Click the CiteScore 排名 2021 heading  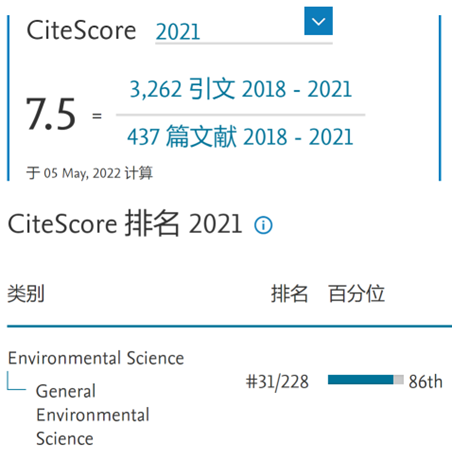point(125,223)
